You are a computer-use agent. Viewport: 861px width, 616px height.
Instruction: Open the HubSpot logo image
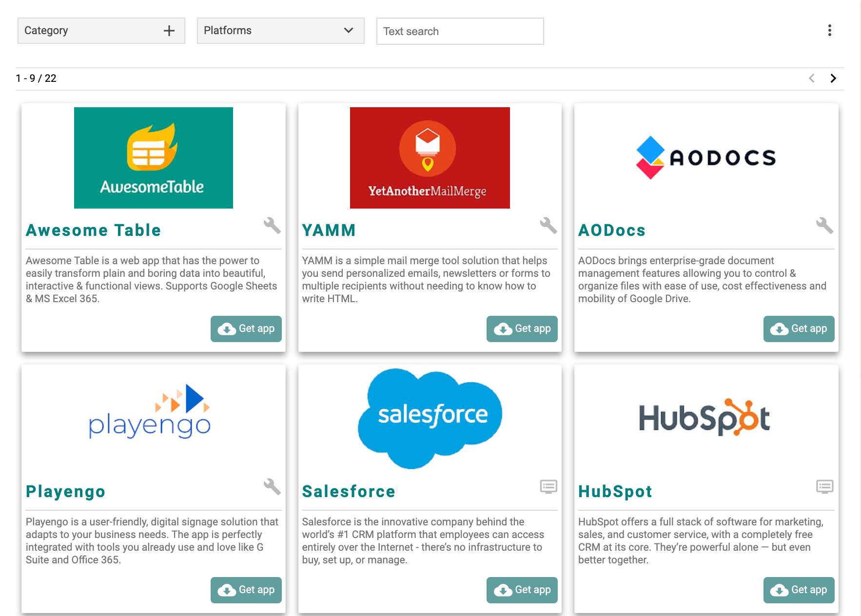pos(704,417)
